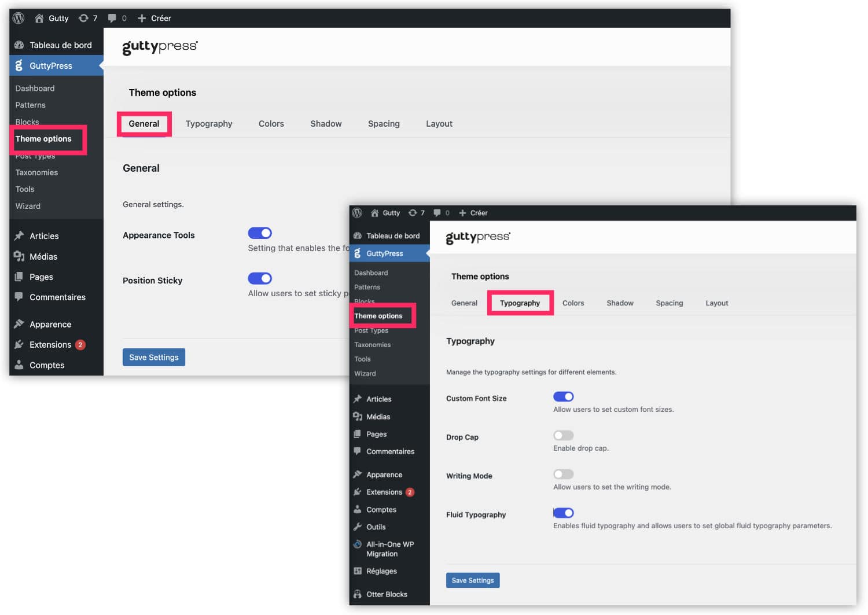Select Typography tab in back window
The width and height of the screenshot is (868, 615).
pos(209,124)
